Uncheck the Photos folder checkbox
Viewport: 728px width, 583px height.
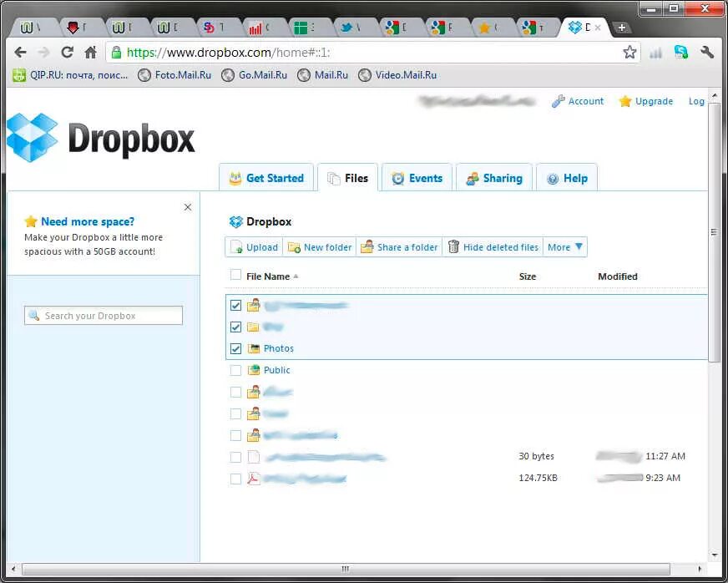click(236, 348)
